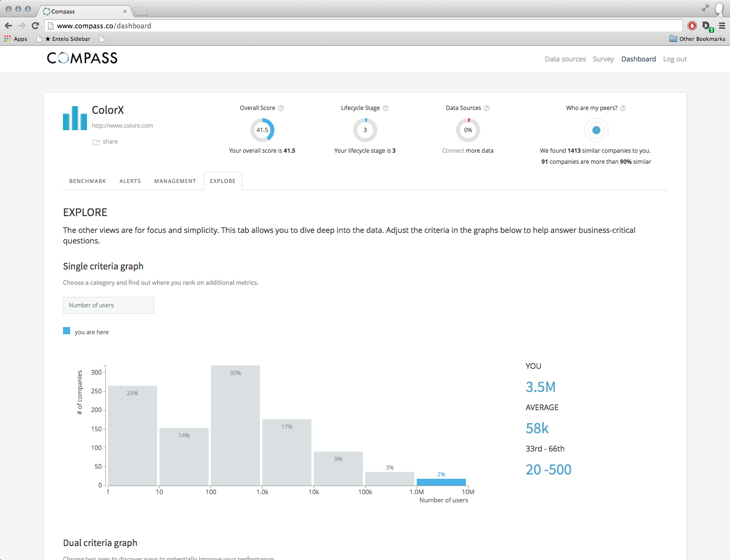Click the ColorX company name

coord(108,110)
